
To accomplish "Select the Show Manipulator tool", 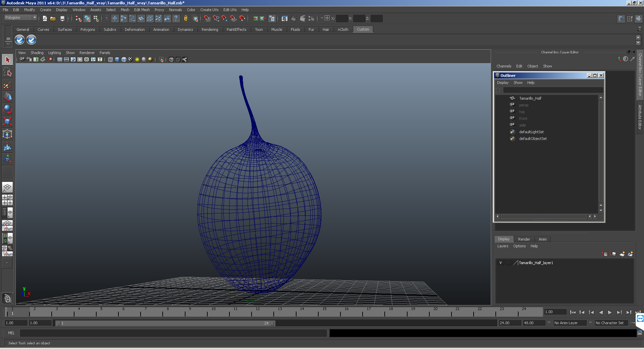I will pyautogui.click(x=7, y=158).
